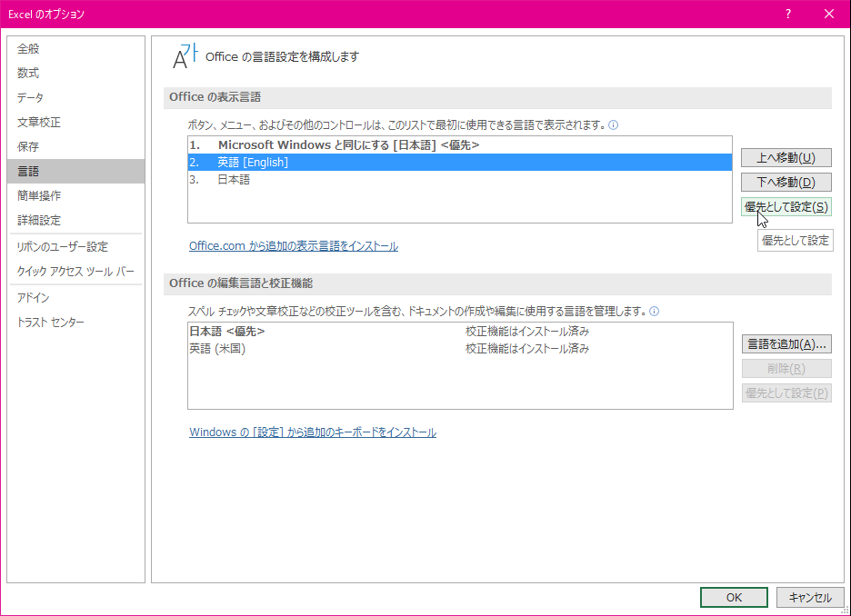
Task: Click the Office language settings icon
Action: (x=185, y=57)
